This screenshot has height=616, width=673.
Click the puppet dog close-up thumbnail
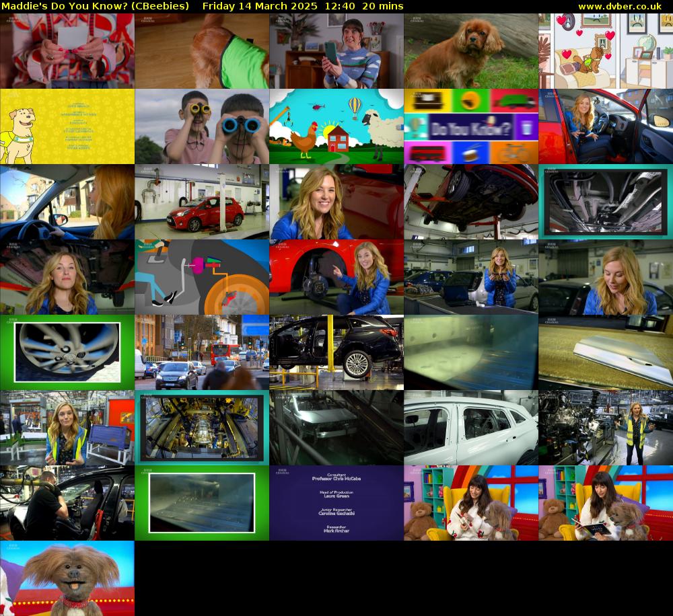click(x=67, y=578)
